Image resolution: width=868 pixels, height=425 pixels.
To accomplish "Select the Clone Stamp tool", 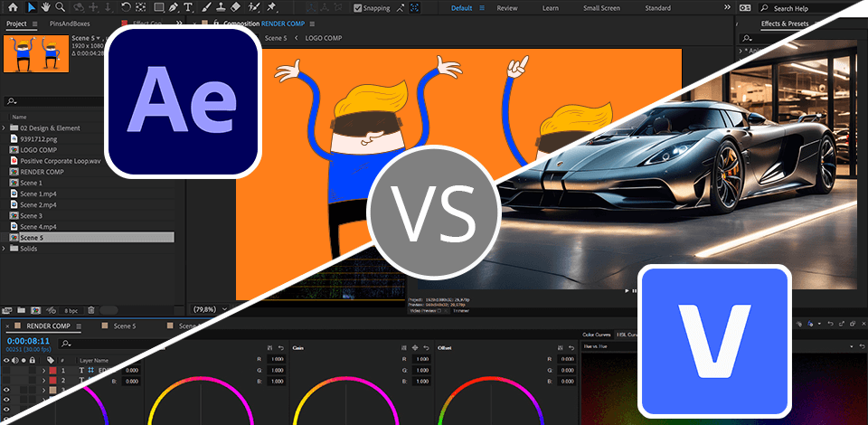I will (x=221, y=7).
